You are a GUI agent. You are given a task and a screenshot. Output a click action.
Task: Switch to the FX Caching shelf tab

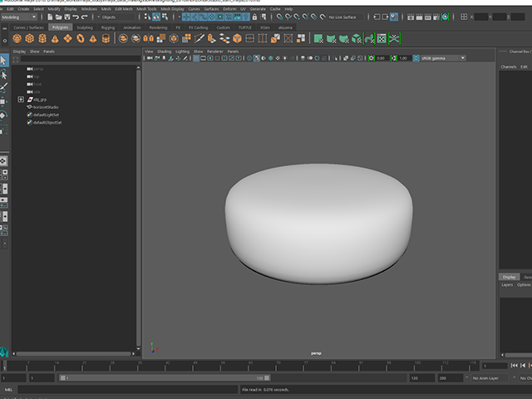click(198, 27)
